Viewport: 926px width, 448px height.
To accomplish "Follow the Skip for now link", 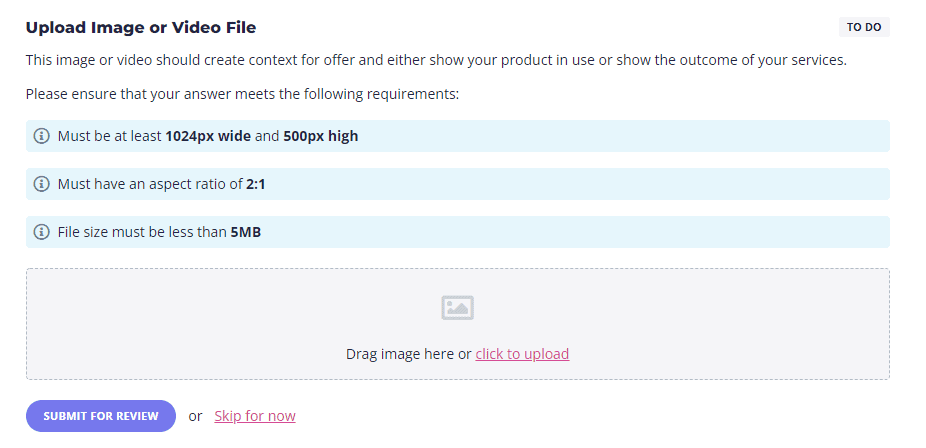I will click(255, 416).
